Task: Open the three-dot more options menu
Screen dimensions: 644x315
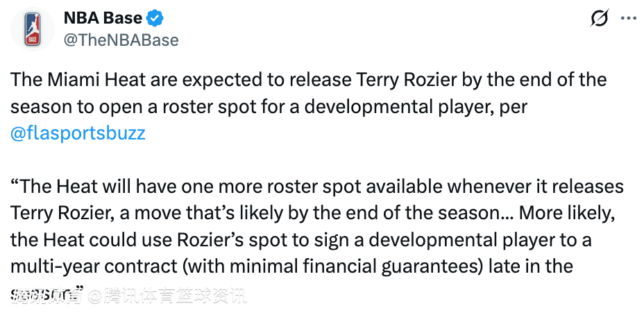Action: tap(627, 19)
